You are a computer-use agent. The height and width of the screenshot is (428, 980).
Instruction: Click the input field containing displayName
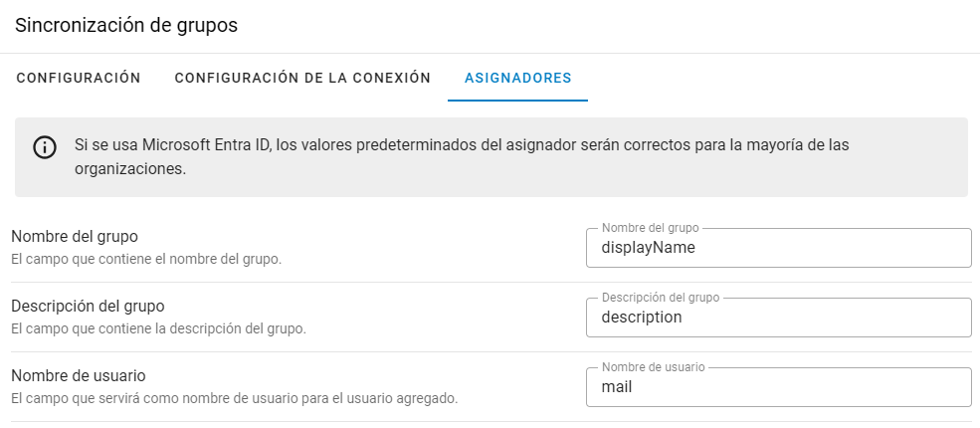pyautogui.click(x=778, y=249)
